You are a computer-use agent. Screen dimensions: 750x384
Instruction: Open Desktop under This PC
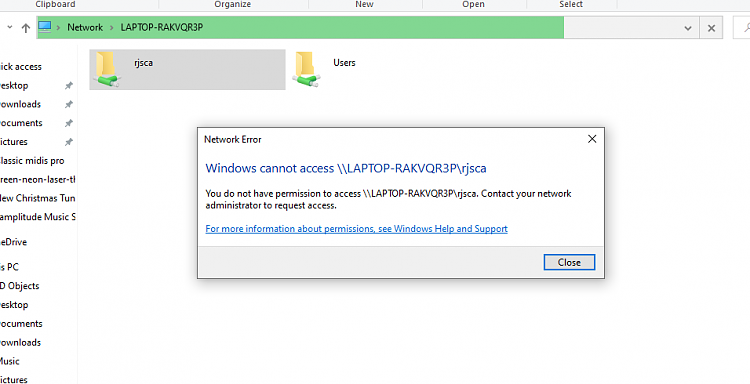(x=14, y=305)
